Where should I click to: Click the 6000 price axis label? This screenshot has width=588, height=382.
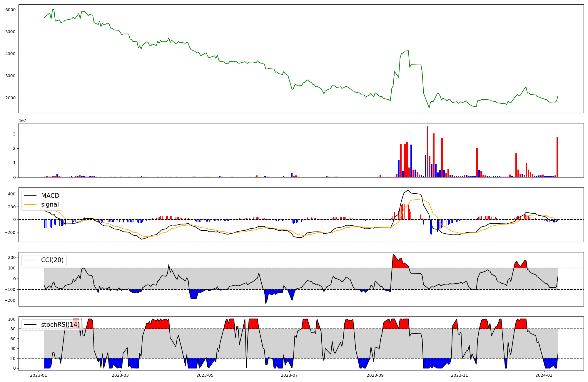[x=10, y=10]
